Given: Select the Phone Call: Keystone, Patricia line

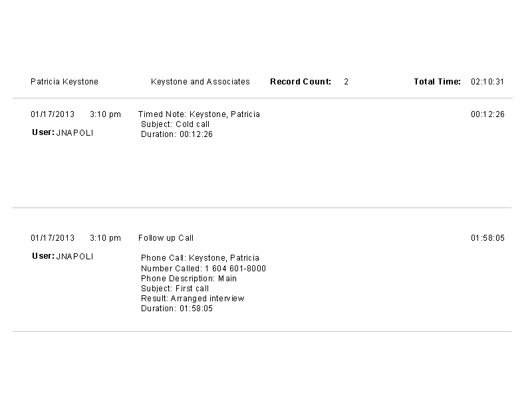Looking at the screenshot, I should [x=200, y=258].
